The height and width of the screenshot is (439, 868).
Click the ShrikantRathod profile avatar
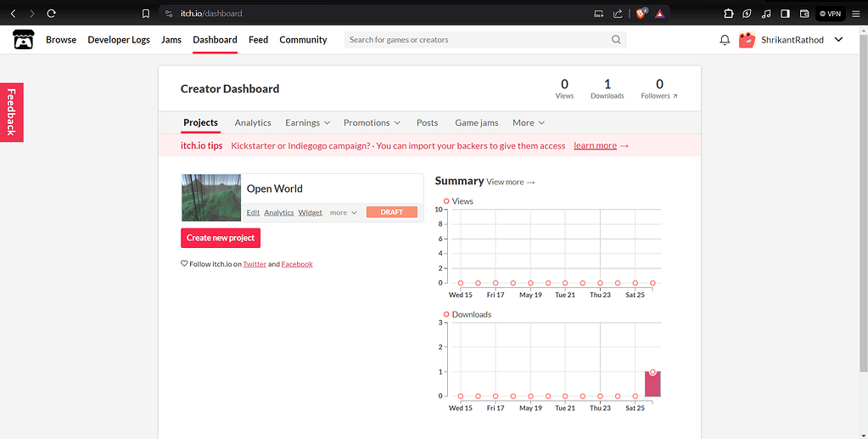(x=748, y=40)
